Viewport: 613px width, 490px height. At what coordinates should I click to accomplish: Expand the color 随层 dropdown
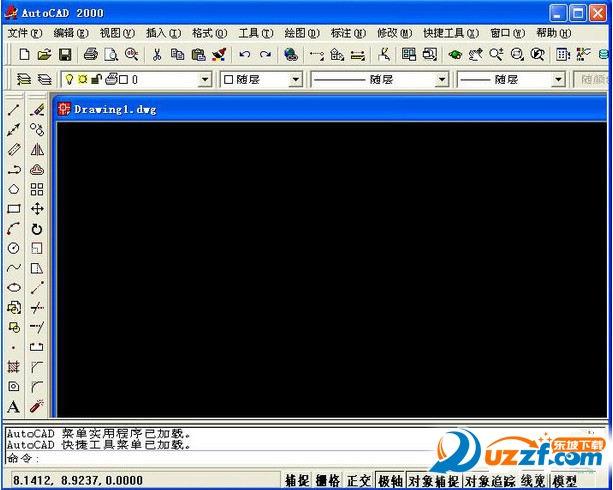[x=296, y=80]
